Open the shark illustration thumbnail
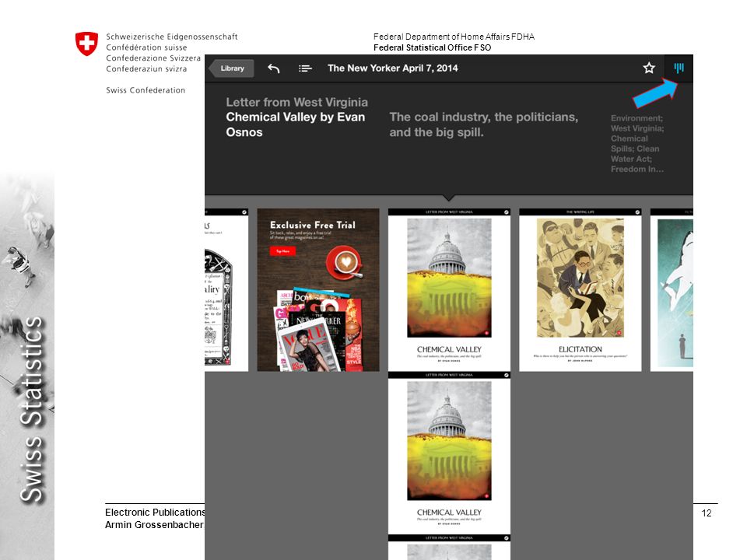The image size is (747, 560). tap(672, 290)
